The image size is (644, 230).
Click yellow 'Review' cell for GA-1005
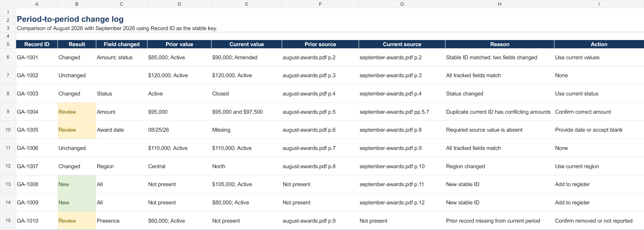click(x=77, y=130)
